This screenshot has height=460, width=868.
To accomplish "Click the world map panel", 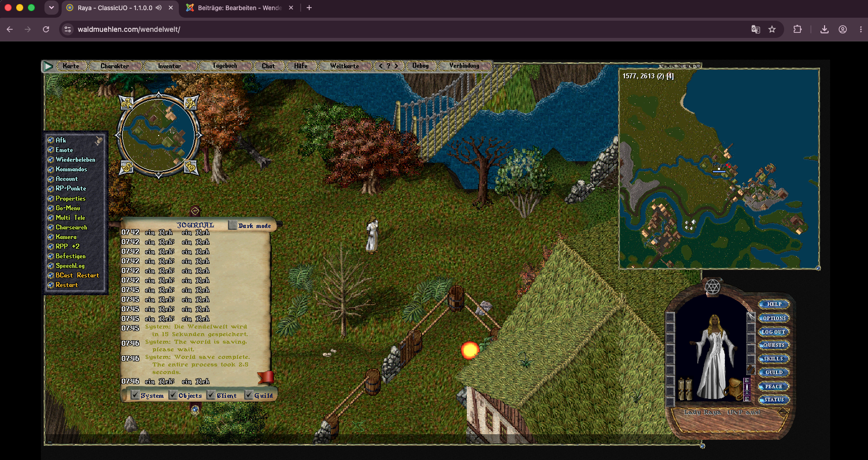I will (x=719, y=168).
